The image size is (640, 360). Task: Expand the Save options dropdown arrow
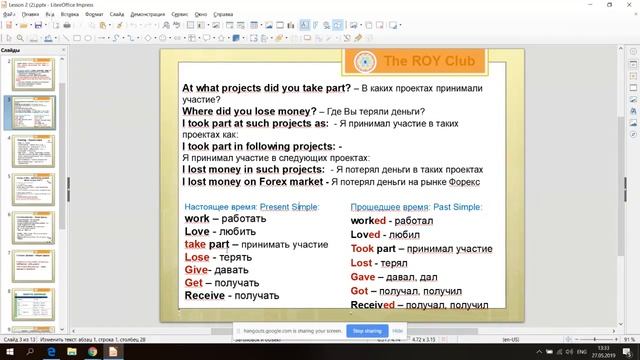click(46, 25)
